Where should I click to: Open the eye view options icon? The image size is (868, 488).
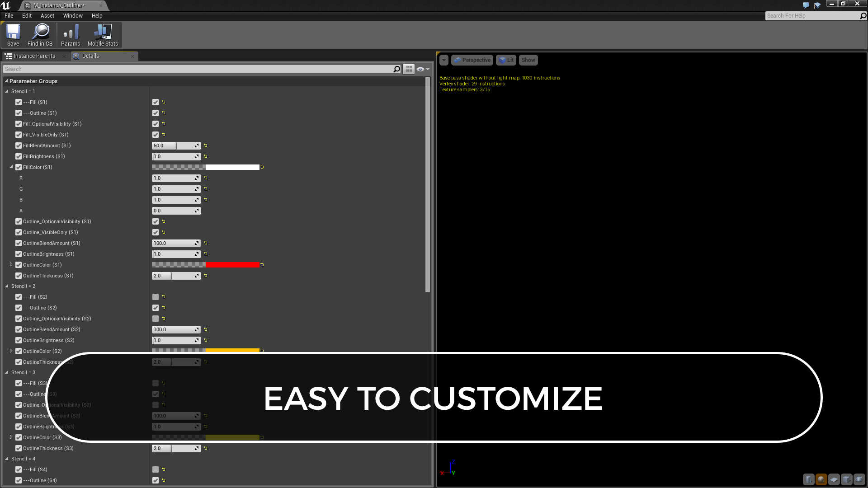(423, 69)
